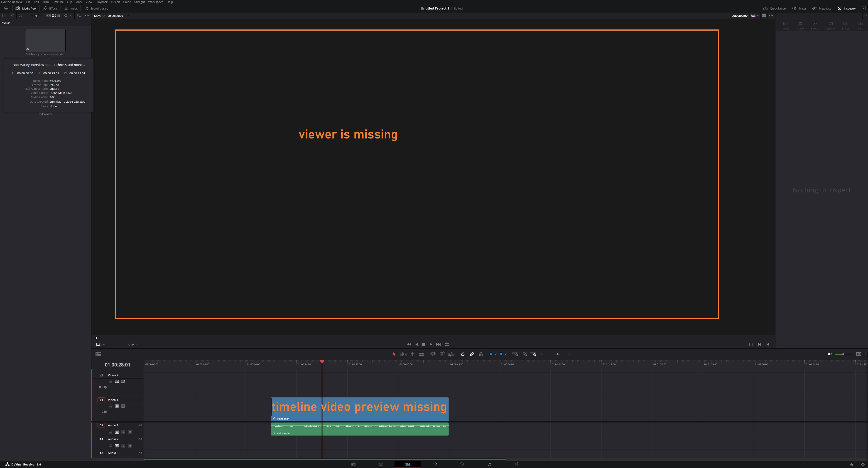Toggle Linked Selection chain icon
868x468 pixels.
[x=472, y=354]
